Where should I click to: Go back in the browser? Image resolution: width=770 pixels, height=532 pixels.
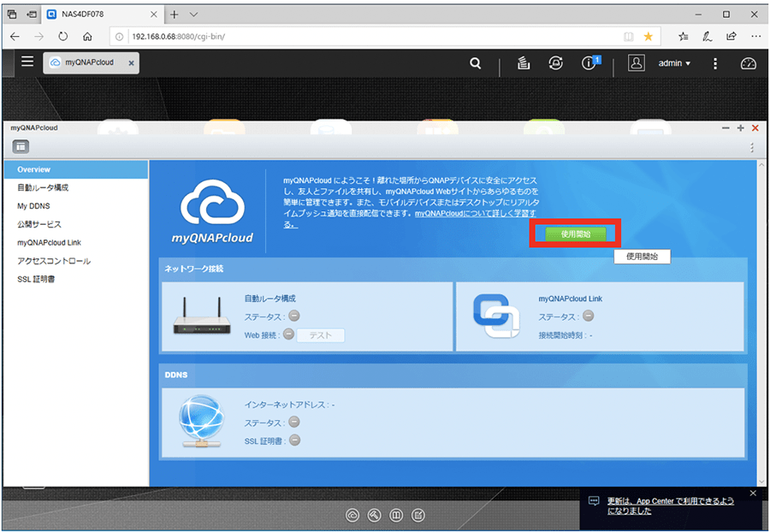[15, 37]
